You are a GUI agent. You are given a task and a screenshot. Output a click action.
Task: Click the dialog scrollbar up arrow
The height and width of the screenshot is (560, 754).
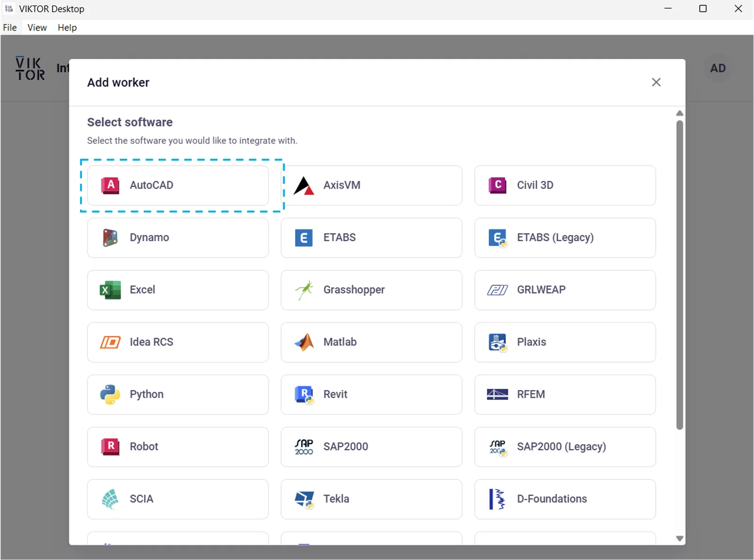click(680, 113)
